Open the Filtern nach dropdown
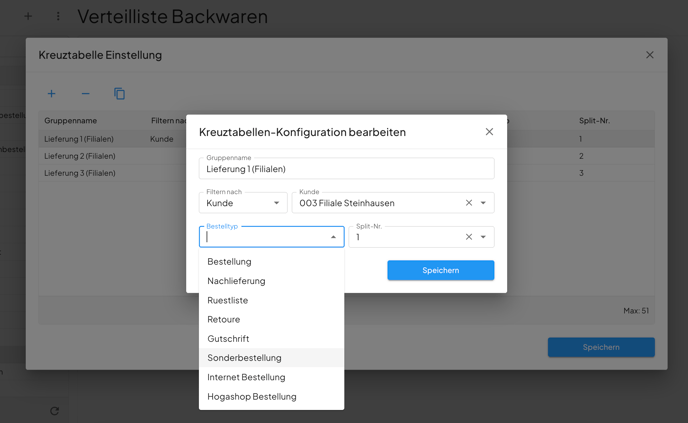Screen dimensions: 688x423 [x=243, y=203]
